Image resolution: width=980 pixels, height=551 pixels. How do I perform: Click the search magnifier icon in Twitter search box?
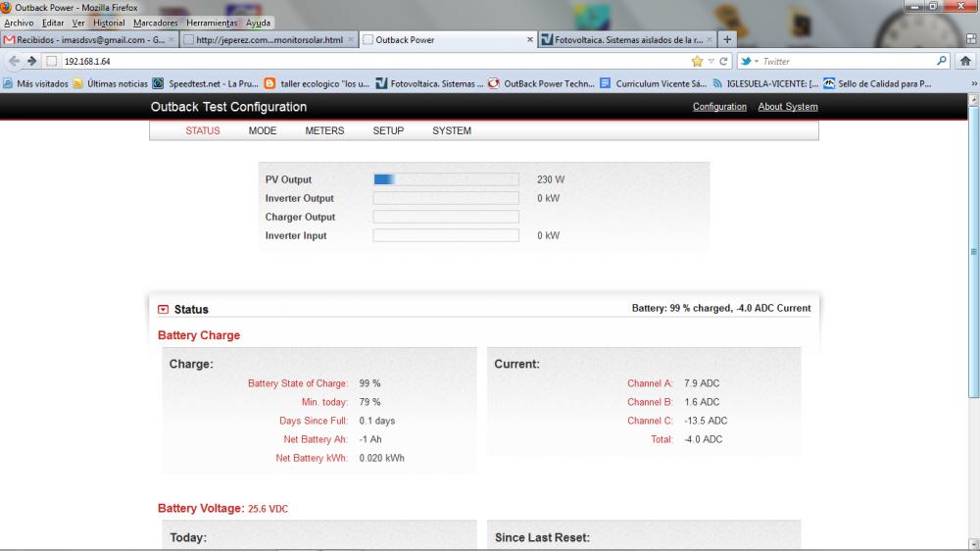pos(941,61)
